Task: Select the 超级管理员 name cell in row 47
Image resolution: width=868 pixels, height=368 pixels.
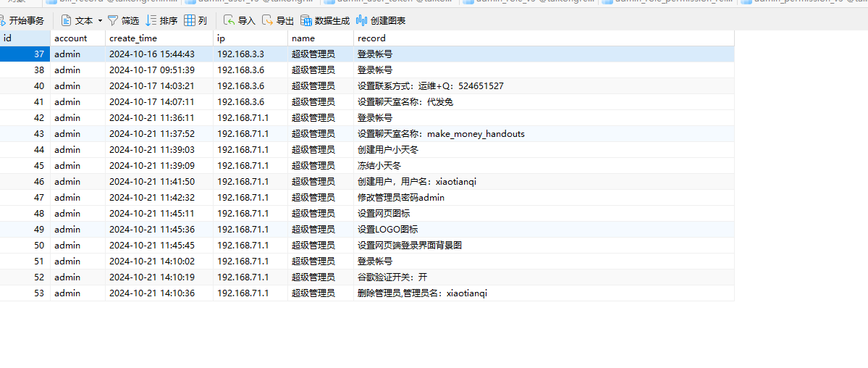Action: 321,197
